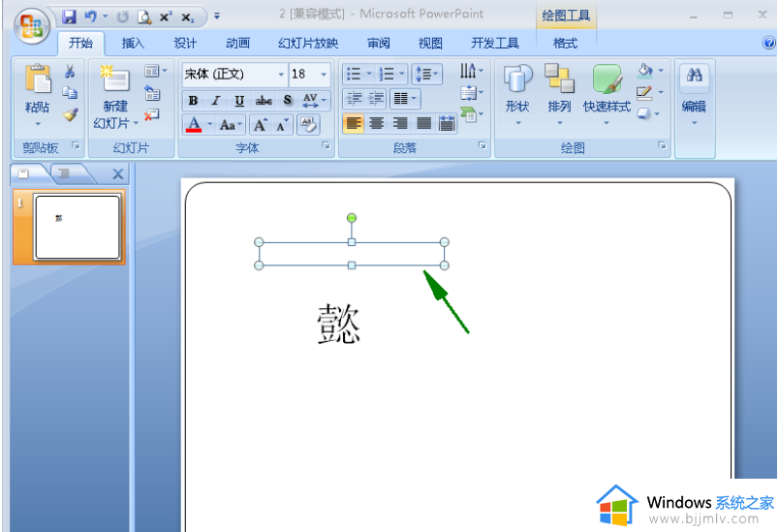Switch to the 开发工具 ribbon tab
The image size is (779, 532).
point(495,44)
